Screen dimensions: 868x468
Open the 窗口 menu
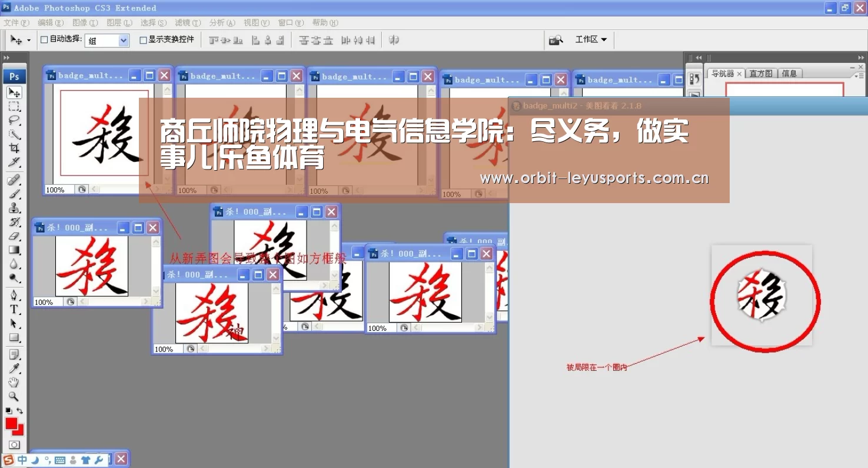tap(291, 22)
